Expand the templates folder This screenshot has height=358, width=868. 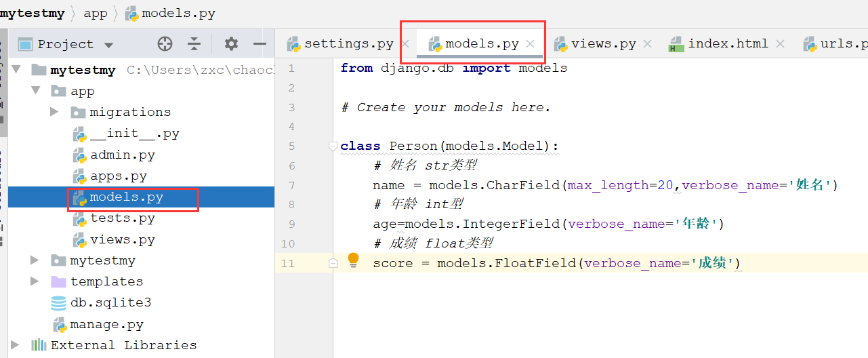pyautogui.click(x=35, y=281)
